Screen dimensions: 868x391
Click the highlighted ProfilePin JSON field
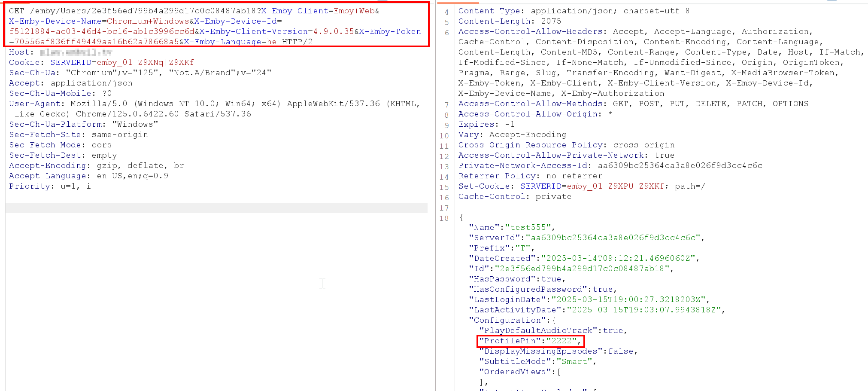[x=531, y=341]
